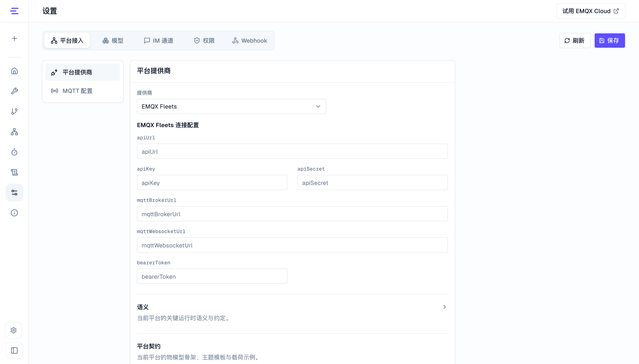Click the apiUrl input field
Screen dimensions: 639x364
(292, 151)
